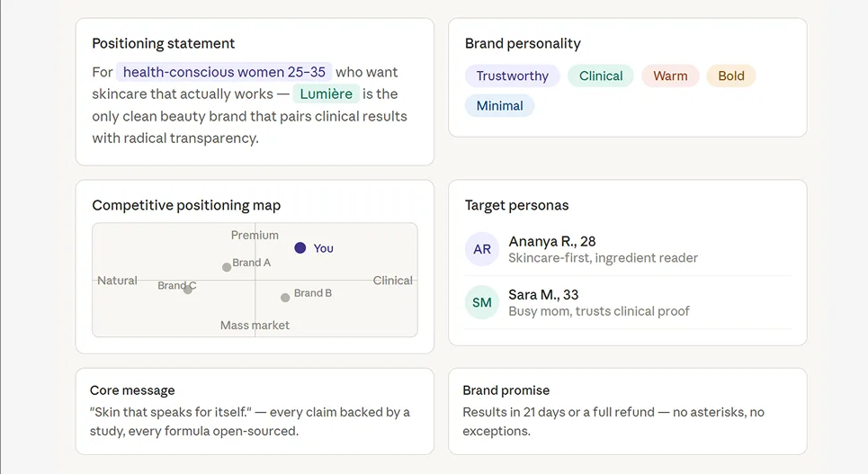Click the Brand A dot on positioning map
Image resolution: width=868 pixels, height=474 pixels.
coord(227,267)
